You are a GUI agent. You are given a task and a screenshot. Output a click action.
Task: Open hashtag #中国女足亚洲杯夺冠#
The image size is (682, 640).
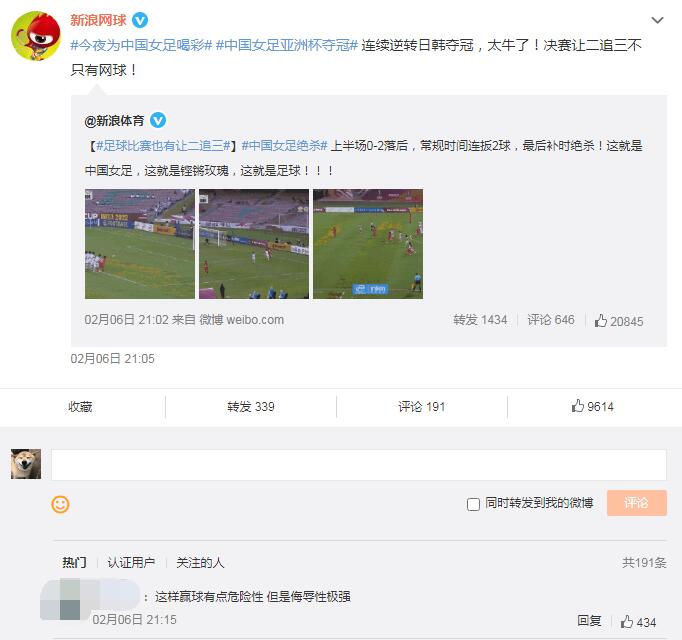coord(286,45)
